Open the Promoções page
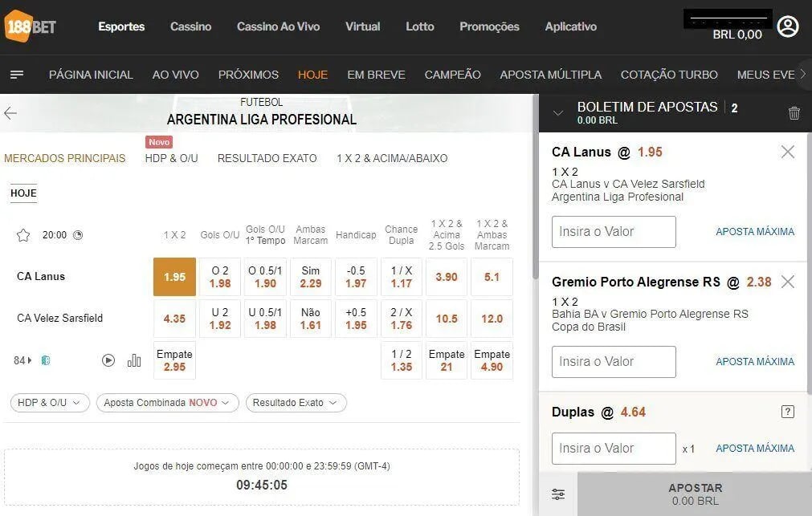812x516 pixels. (x=489, y=26)
